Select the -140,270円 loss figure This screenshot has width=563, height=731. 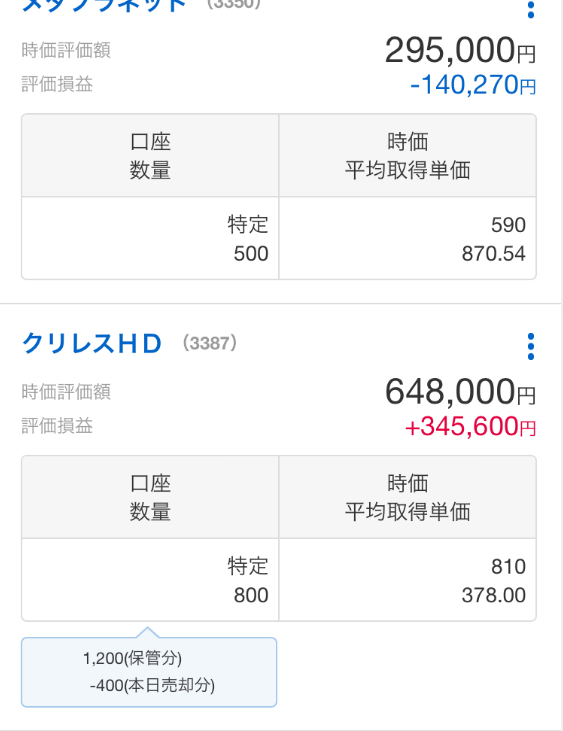click(x=473, y=85)
